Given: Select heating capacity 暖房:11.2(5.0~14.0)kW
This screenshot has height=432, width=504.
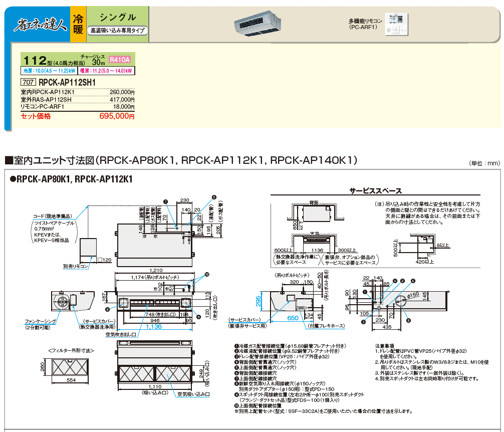Looking at the screenshot, I should (x=106, y=71).
